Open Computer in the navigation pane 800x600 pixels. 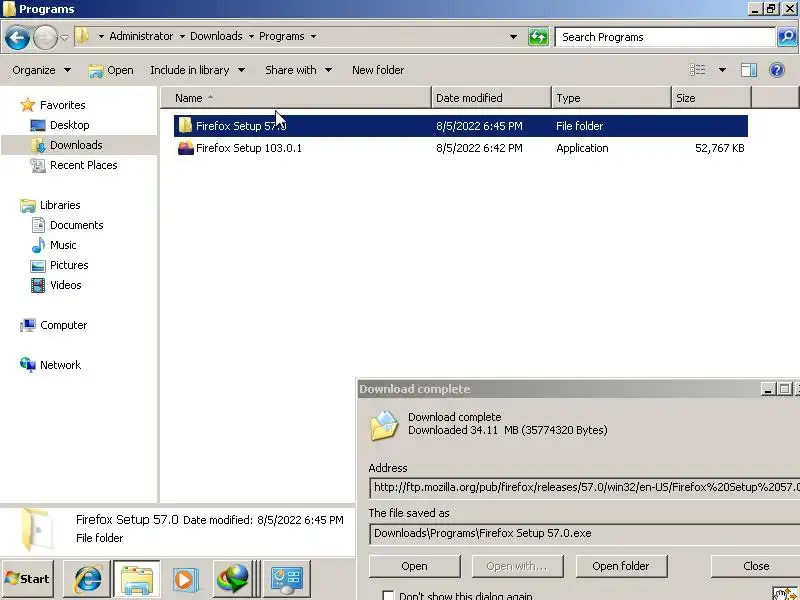click(x=63, y=325)
